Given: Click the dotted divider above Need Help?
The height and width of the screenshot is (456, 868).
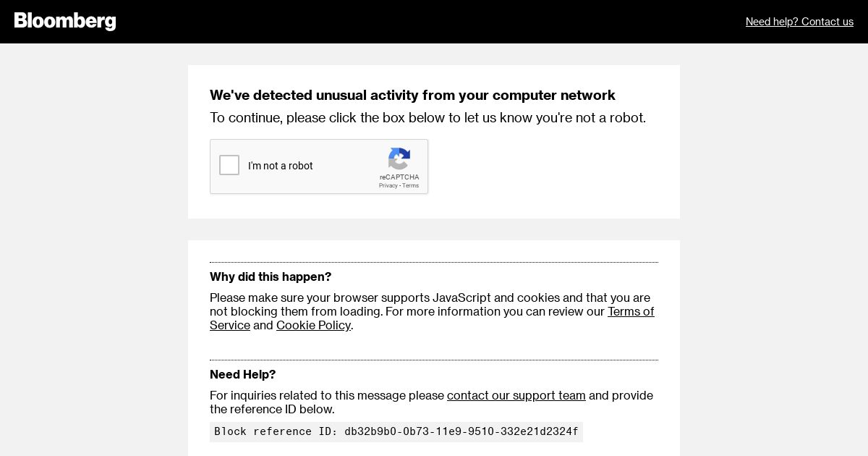Looking at the screenshot, I should coord(434,360).
